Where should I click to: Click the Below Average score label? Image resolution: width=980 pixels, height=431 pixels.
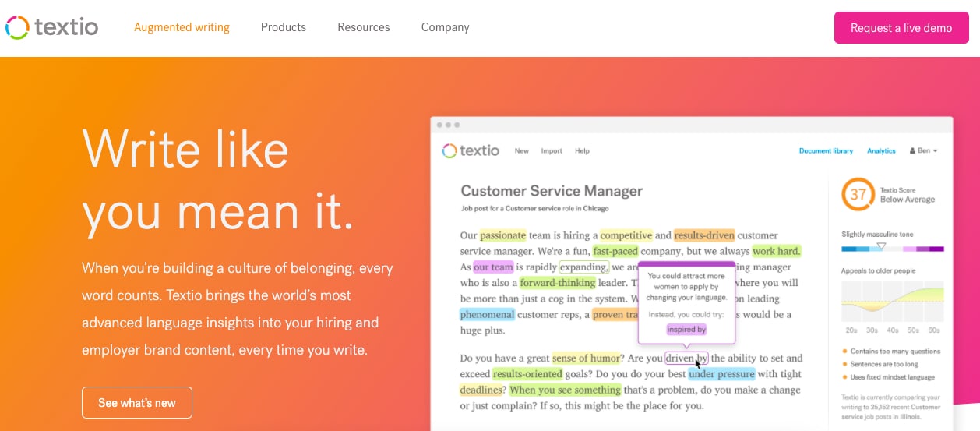[908, 200]
